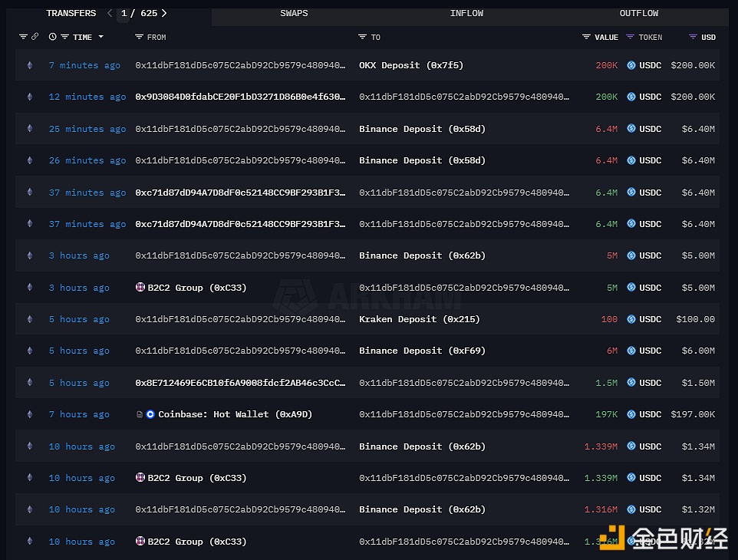Open the '25 minutes ago' transaction
The image size is (738, 560).
pos(87,129)
